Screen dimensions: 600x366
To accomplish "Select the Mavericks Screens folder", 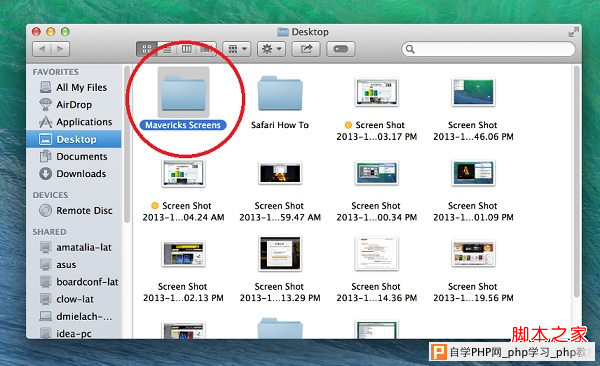I will pyautogui.click(x=183, y=99).
